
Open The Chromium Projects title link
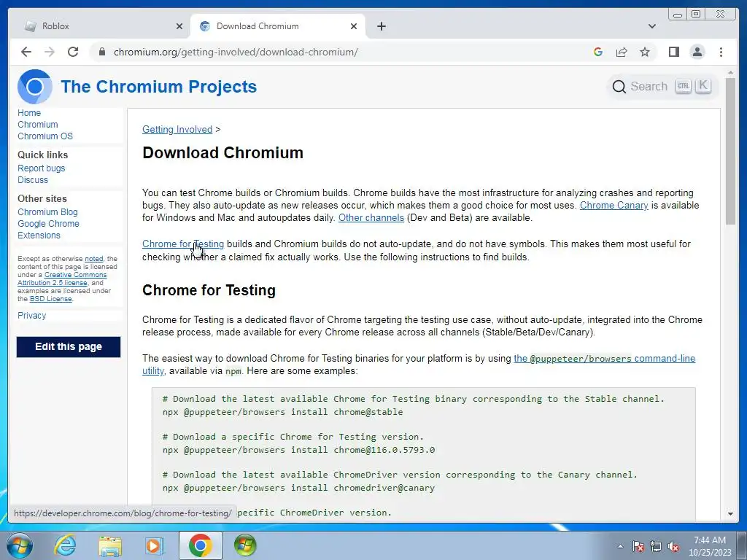(158, 87)
